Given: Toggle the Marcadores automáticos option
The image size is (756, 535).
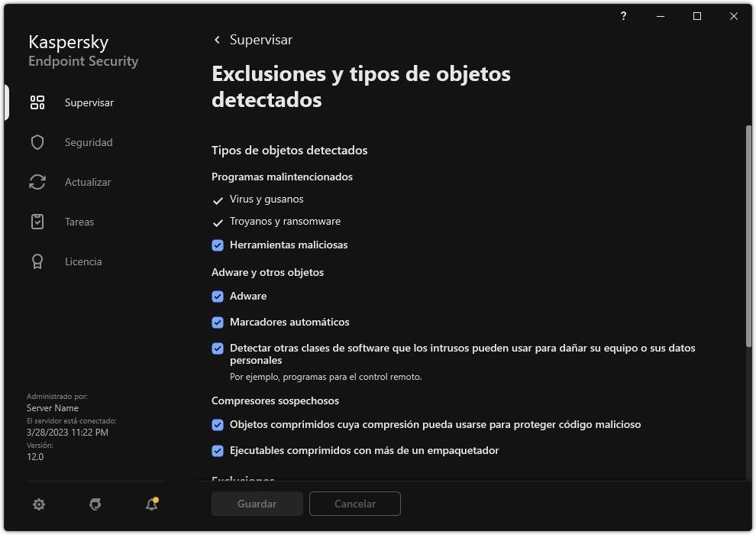Looking at the screenshot, I should 218,322.
